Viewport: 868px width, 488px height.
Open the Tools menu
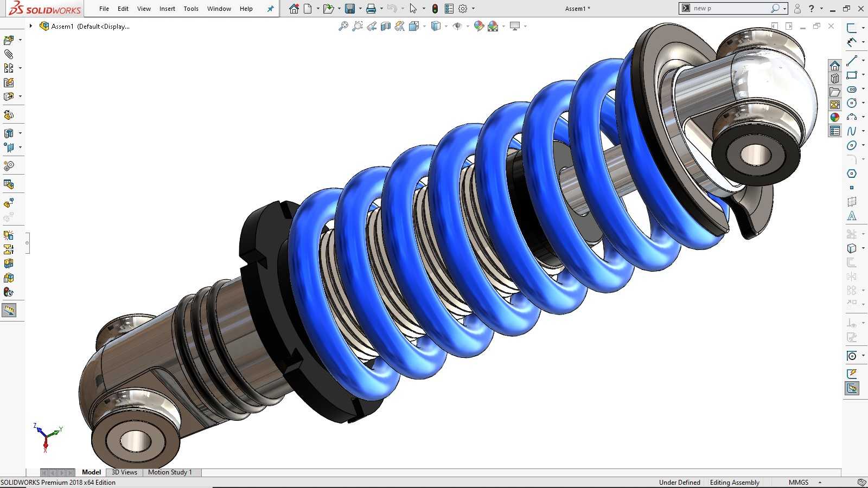click(x=191, y=9)
